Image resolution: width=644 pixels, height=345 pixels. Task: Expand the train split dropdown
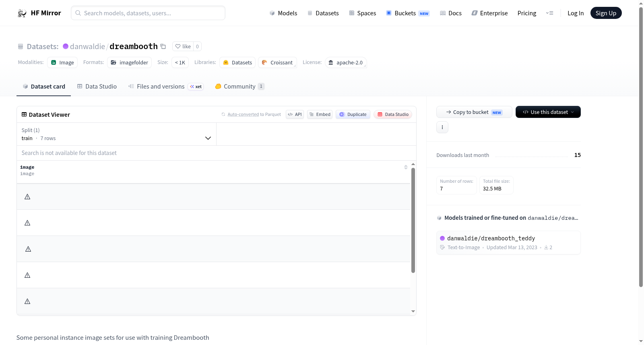(x=116, y=134)
